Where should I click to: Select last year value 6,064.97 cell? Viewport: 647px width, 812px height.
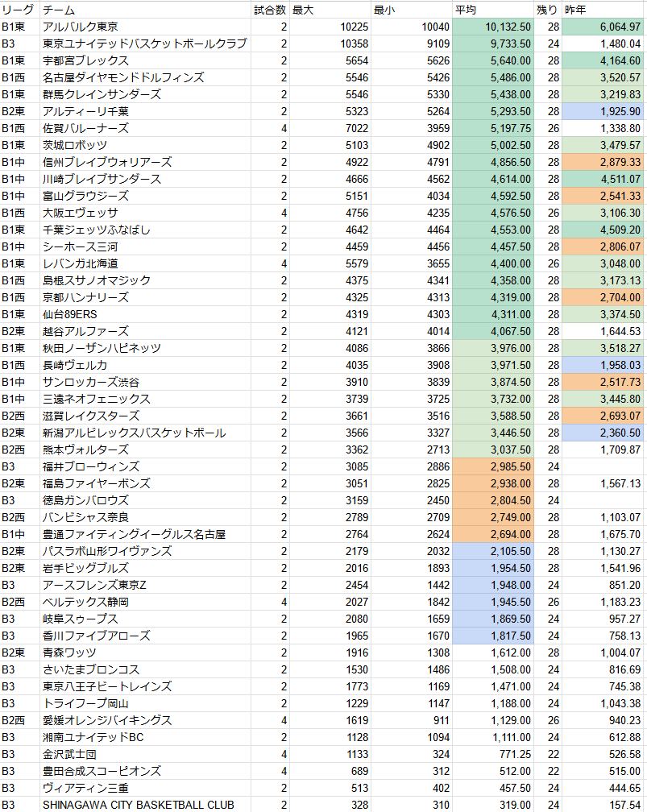pyautogui.click(x=603, y=27)
